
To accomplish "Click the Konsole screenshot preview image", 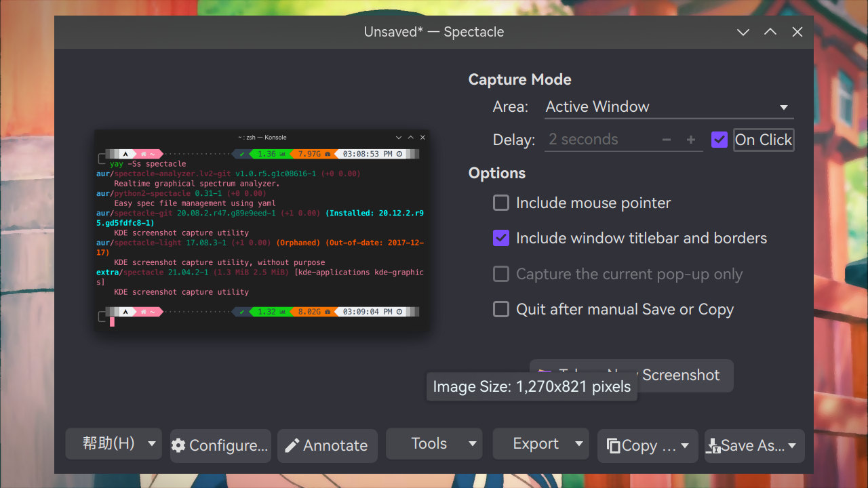I will pyautogui.click(x=261, y=230).
